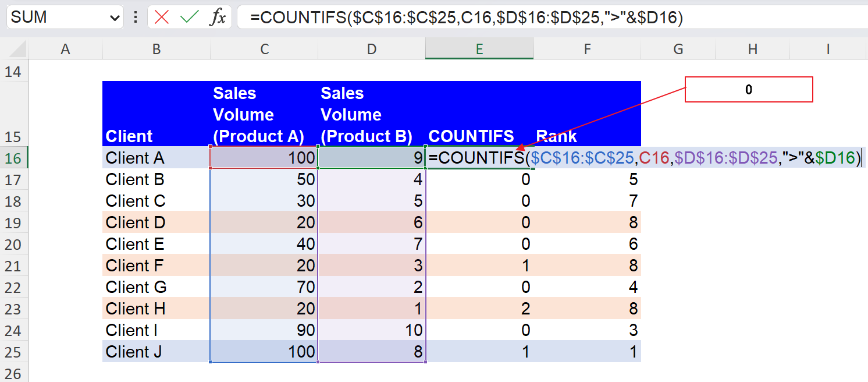Click Client I's Product B value 10

[372, 330]
